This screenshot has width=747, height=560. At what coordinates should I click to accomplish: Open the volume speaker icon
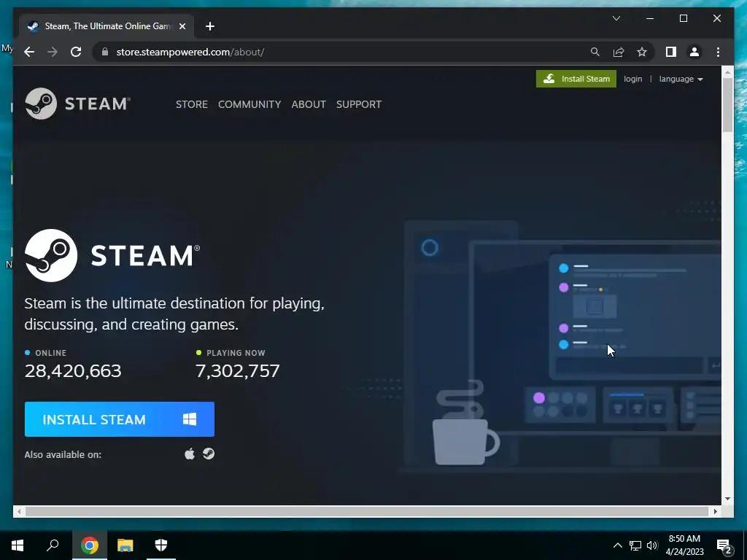652,545
